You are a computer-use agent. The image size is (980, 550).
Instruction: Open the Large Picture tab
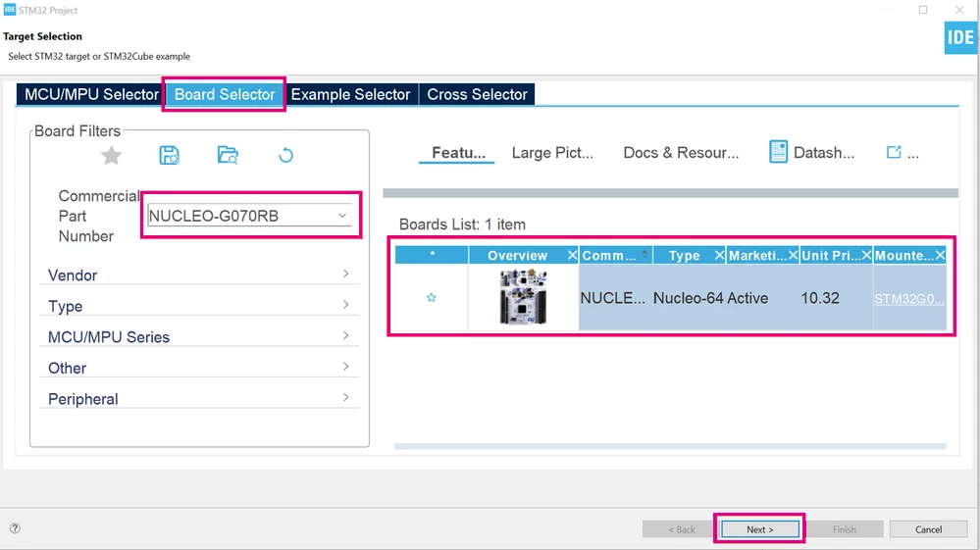pos(552,152)
